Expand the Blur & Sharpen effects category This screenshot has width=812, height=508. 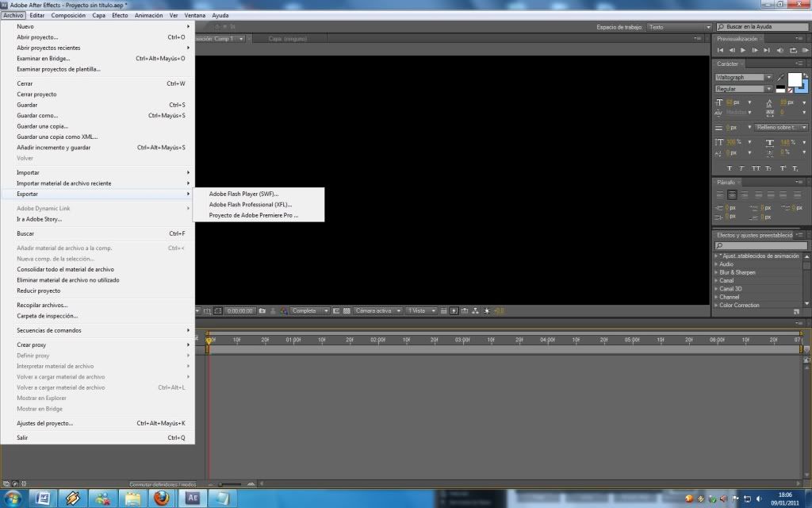716,272
